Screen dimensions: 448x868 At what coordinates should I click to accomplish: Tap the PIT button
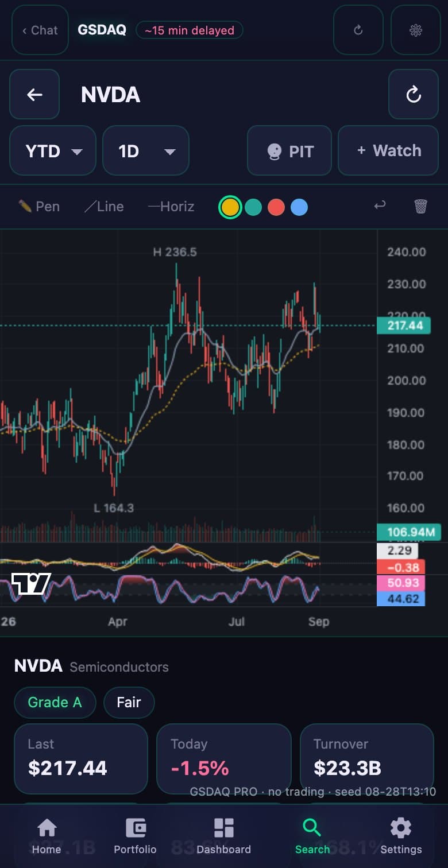point(289,150)
